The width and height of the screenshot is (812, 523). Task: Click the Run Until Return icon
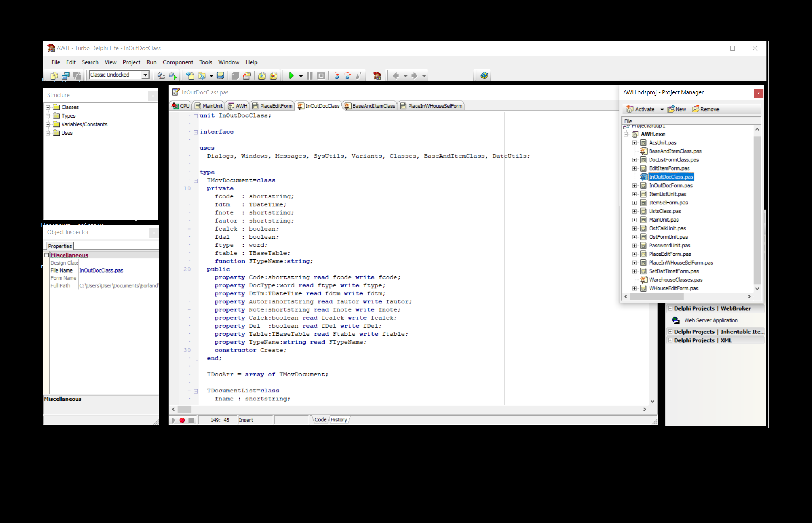pyautogui.click(x=359, y=75)
